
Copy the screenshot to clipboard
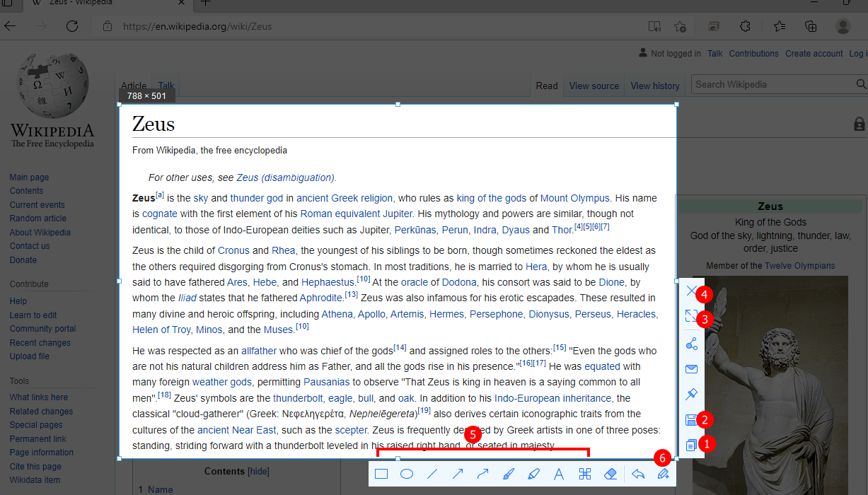[x=692, y=445]
